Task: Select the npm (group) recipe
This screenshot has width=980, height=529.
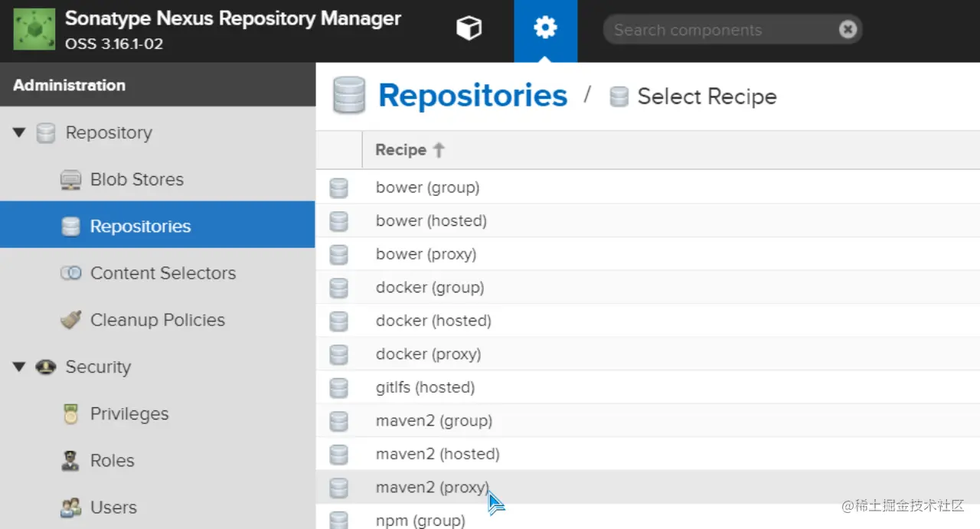Action: click(648, 518)
